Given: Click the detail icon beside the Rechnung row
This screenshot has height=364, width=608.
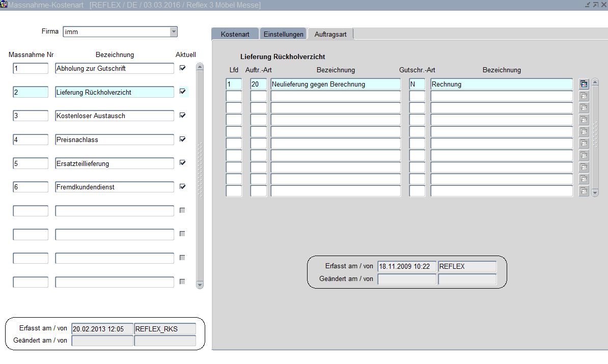Looking at the screenshot, I should pos(584,85).
